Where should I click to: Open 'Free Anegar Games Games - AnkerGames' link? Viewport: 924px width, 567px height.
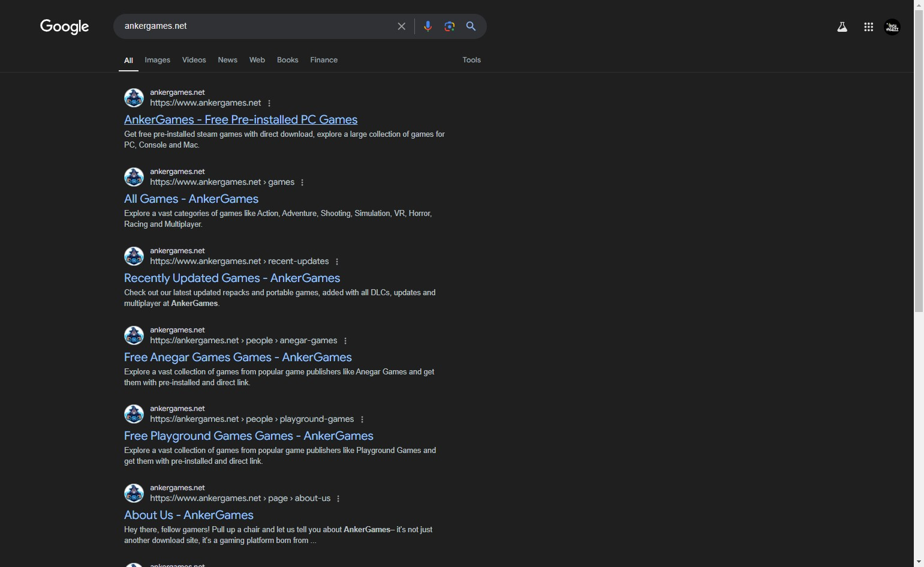tap(238, 357)
